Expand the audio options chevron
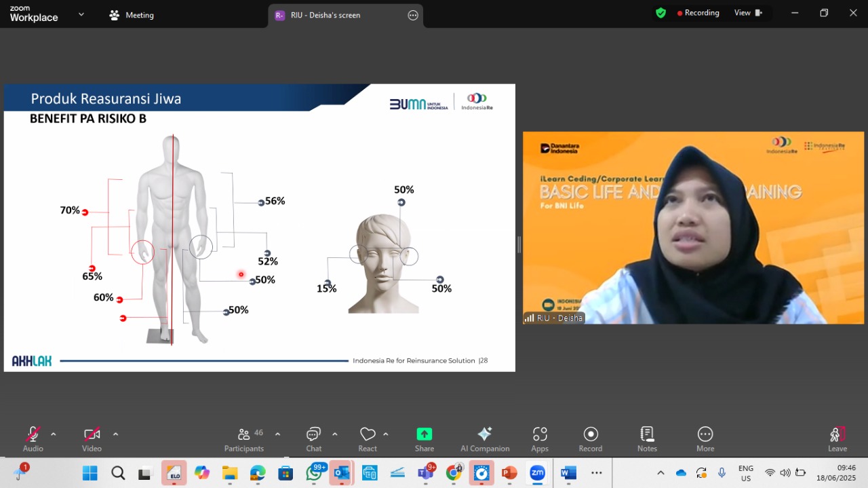This screenshot has height=488, width=868. point(54,434)
